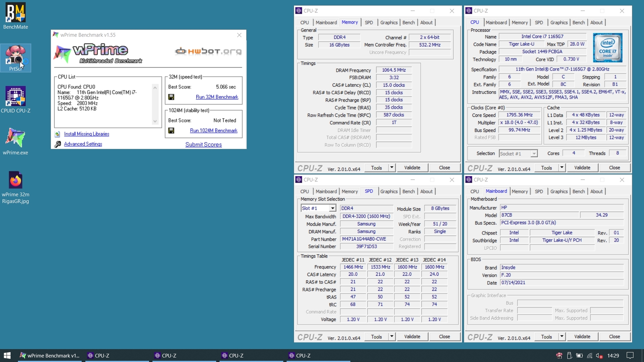
Task: Open the Slot #1 memory slot dropdown
Action: click(x=318, y=208)
